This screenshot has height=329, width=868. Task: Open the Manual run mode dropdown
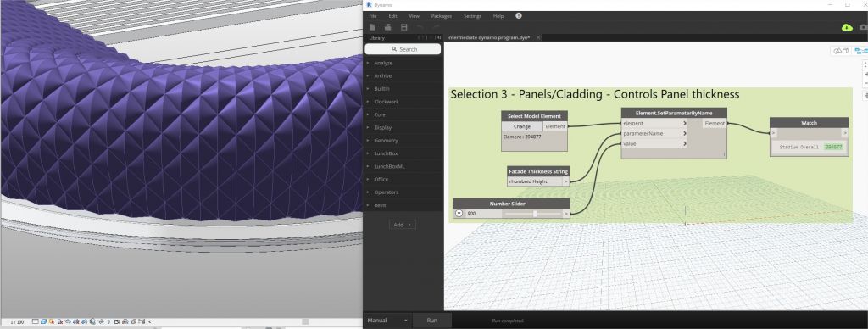pyautogui.click(x=387, y=321)
